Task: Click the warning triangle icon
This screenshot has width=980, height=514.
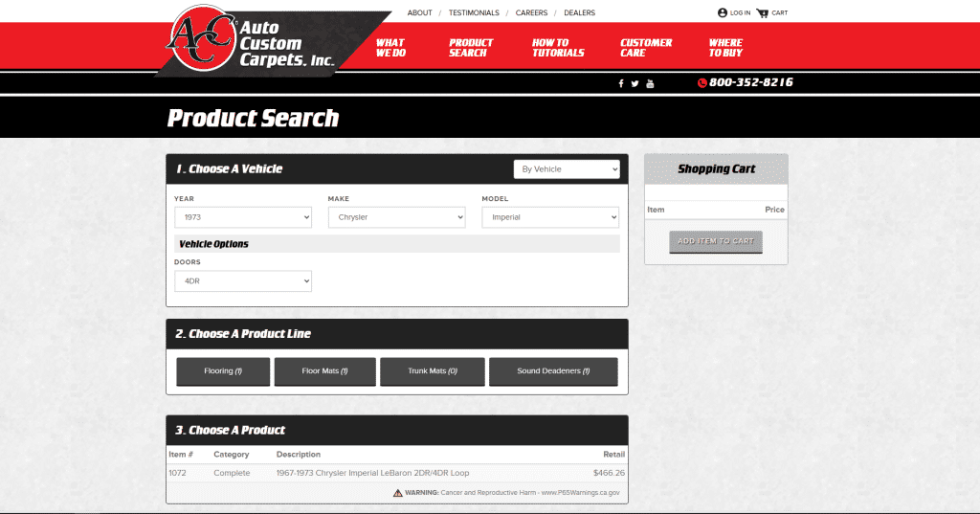Action: pyautogui.click(x=397, y=493)
